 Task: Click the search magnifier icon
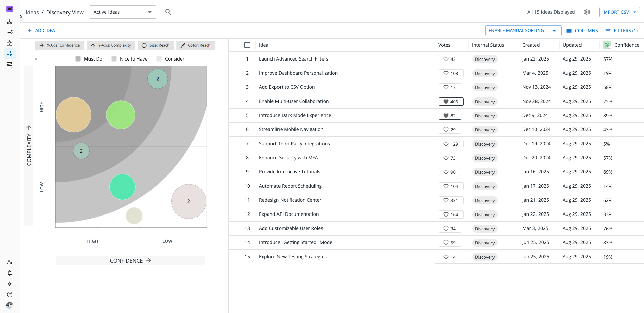coord(168,12)
